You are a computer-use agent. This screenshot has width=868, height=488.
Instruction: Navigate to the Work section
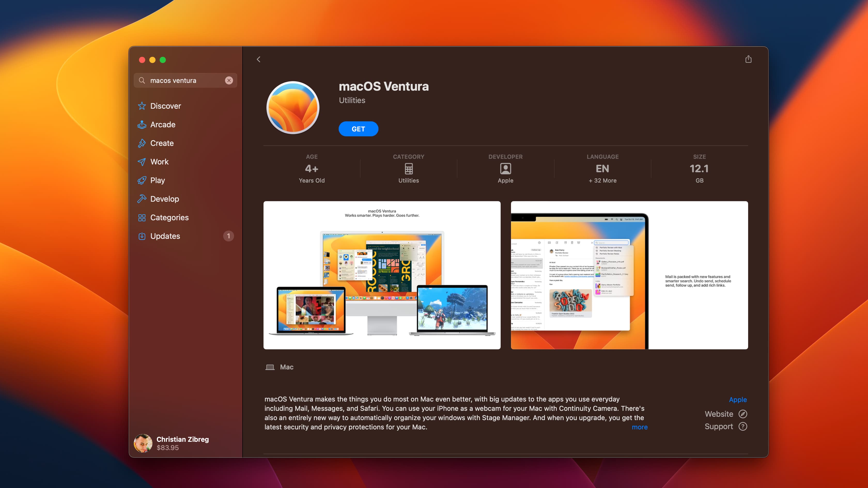pyautogui.click(x=159, y=161)
